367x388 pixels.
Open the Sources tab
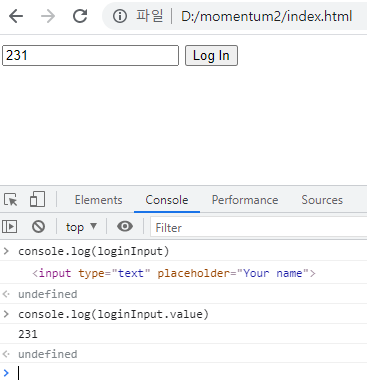point(322,200)
